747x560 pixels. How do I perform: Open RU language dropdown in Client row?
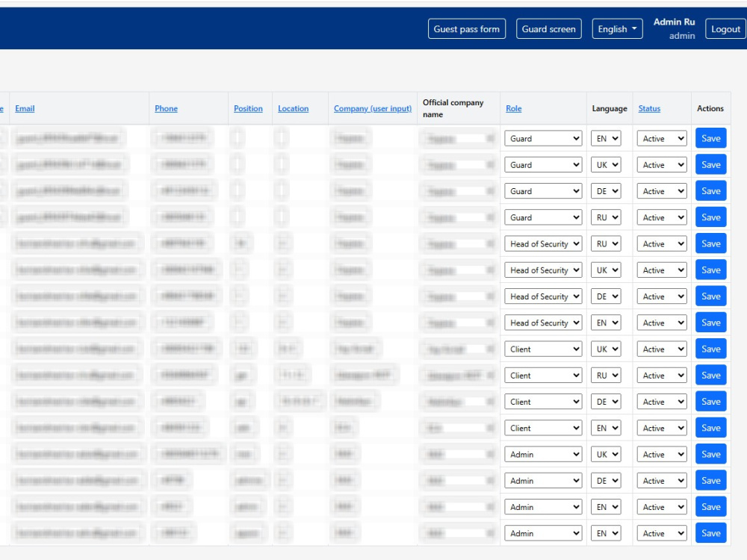click(x=606, y=376)
